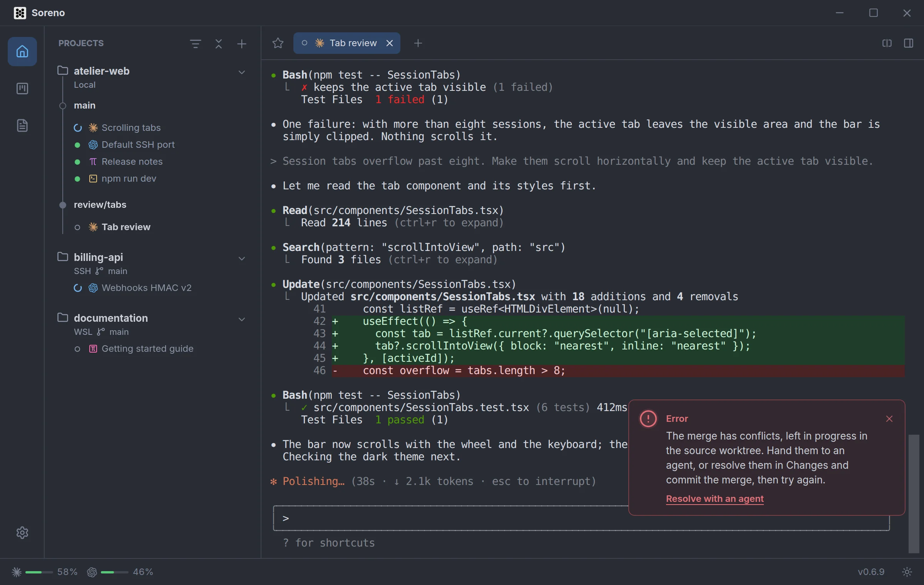924x585 pixels.
Task: Filter the projects list
Action: tap(196, 43)
